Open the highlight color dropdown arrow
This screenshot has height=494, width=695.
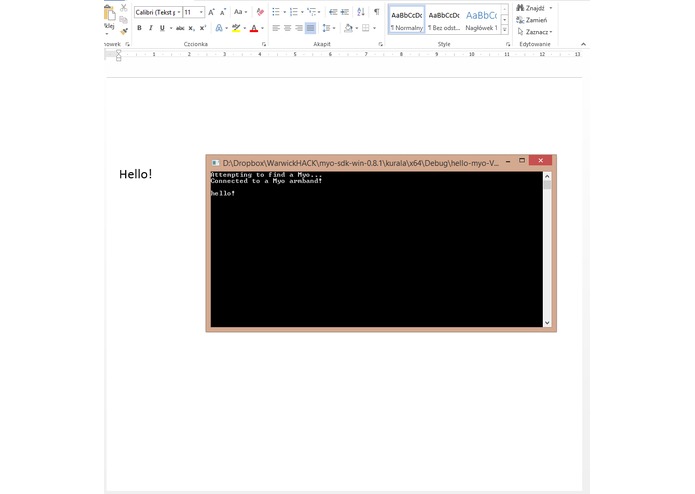pyautogui.click(x=245, y=28)
